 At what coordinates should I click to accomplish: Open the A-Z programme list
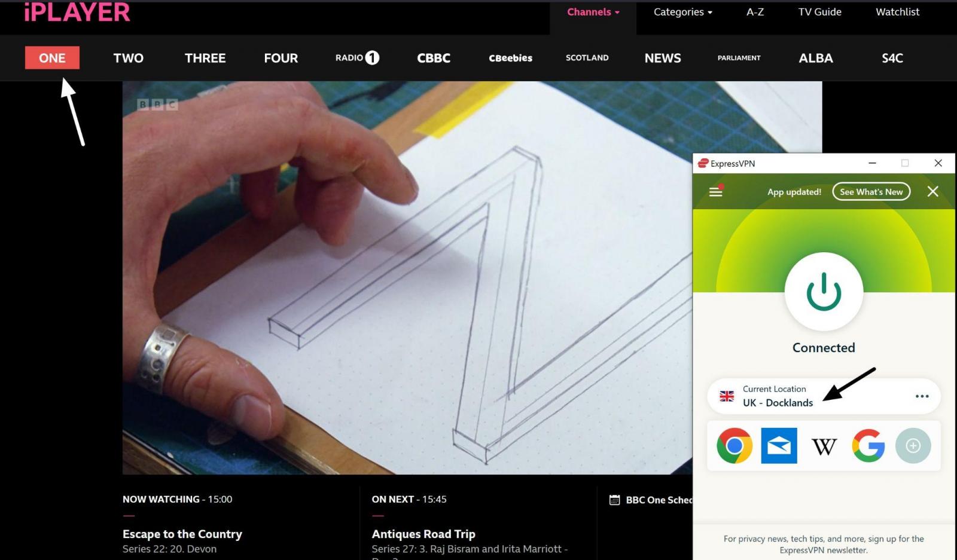755,12
